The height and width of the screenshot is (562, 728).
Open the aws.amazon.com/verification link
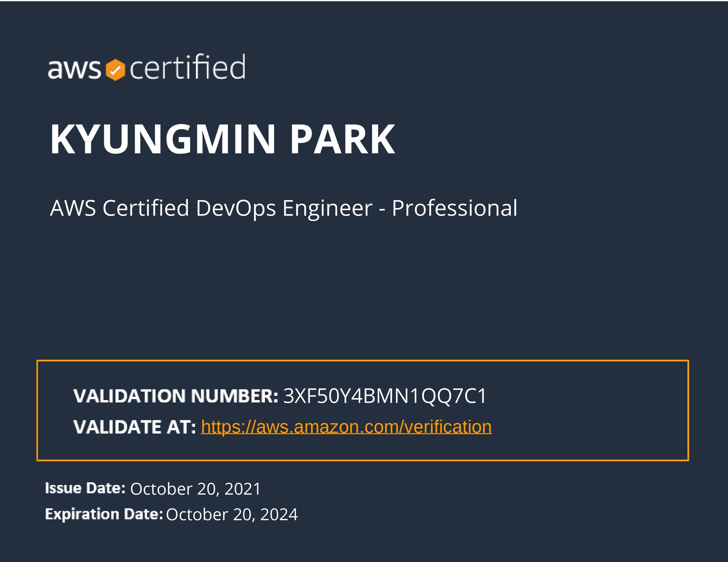click(346, 427)
